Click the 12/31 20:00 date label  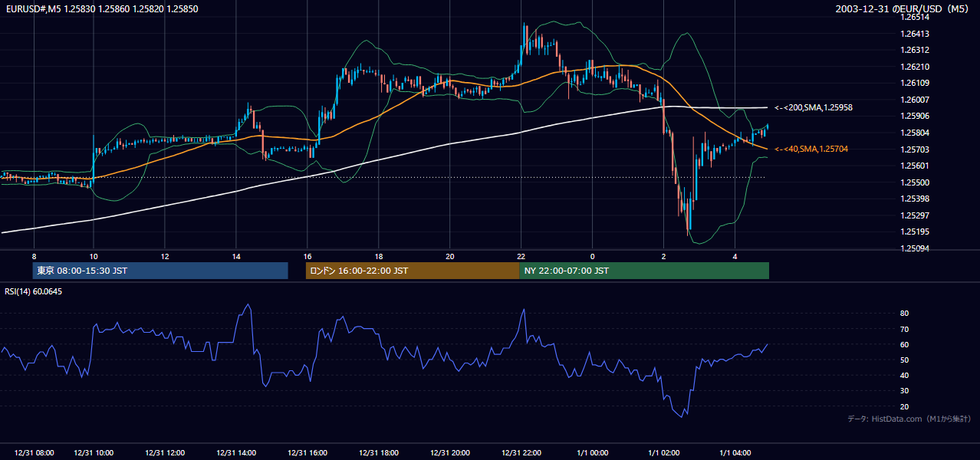pyautogui.click(x=450, y=453)
